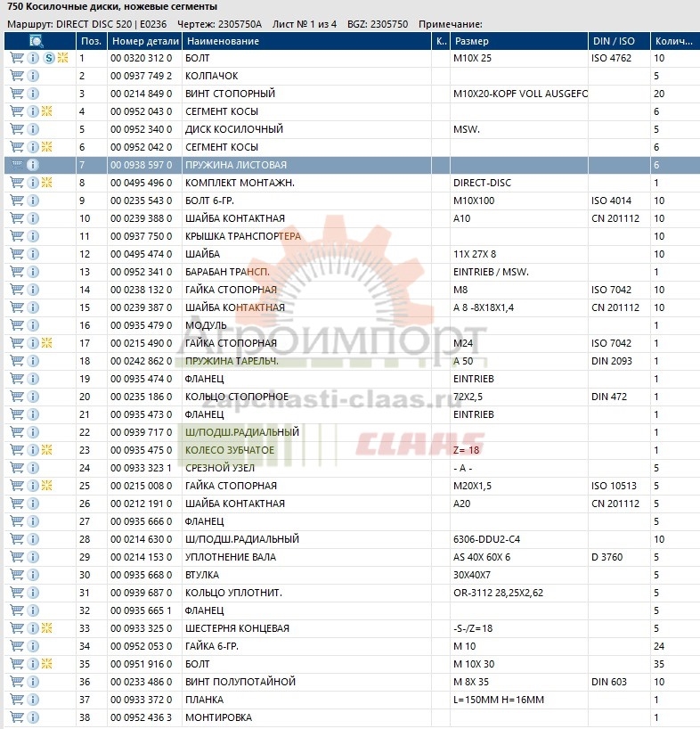Open info for ПЛАНКА row
The image size is (700, 729).
33,700
